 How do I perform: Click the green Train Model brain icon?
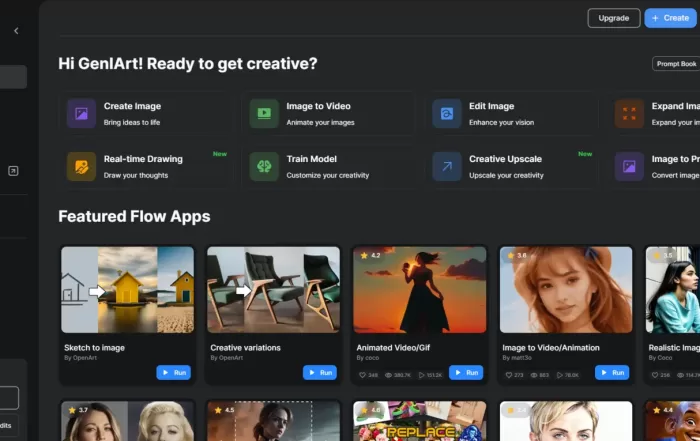coord(264,166)
